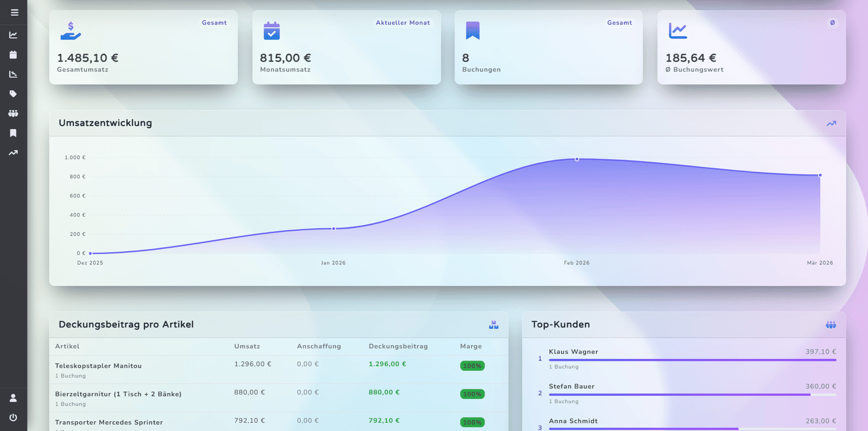Image resolution: width=868 pixels, height=431 pixels.
Task: Click Transporter's 100% margin badge
Action: pyautogui.click(x=472, y=422)
